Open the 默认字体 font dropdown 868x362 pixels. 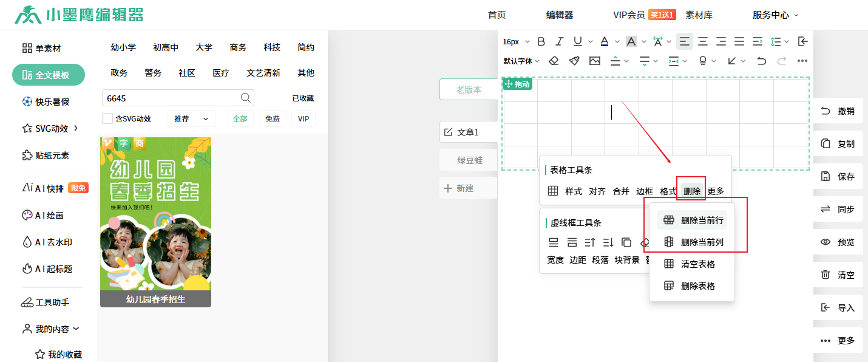point(521,61)
